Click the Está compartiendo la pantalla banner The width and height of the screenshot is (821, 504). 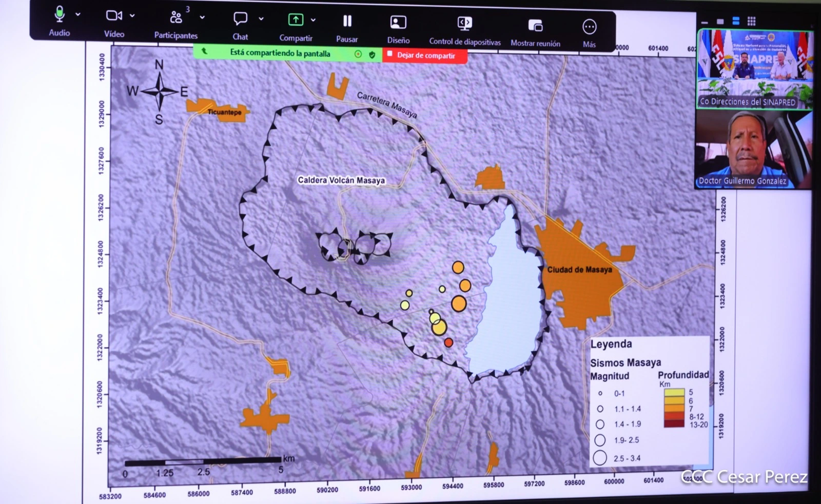tap(280, 53)
